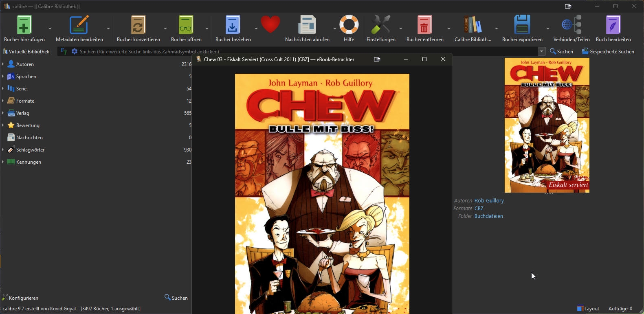Open the dropdown arrow next to Nachrichten abrufen
This screenshot has height=314, width=644.
pos(335,29)
